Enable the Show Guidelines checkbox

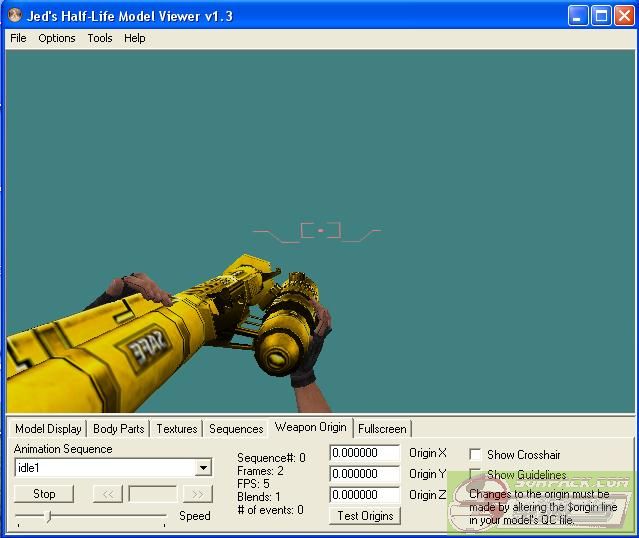point(475,474)
